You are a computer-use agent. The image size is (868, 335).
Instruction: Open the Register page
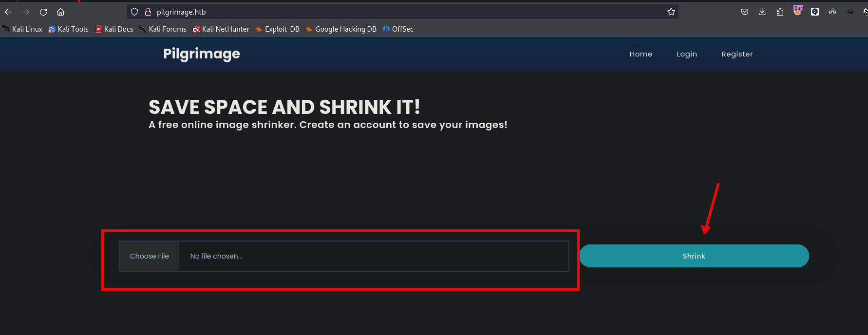pyautogui.click(x=736, y=54)
